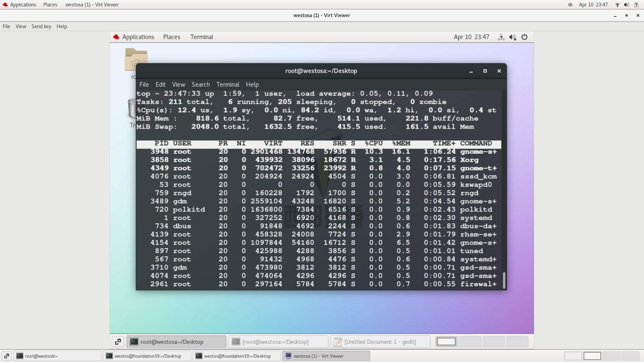The width and height of the screenshot is (644, 362).
Task: Click the TIME+ column header
Action: 444,143
